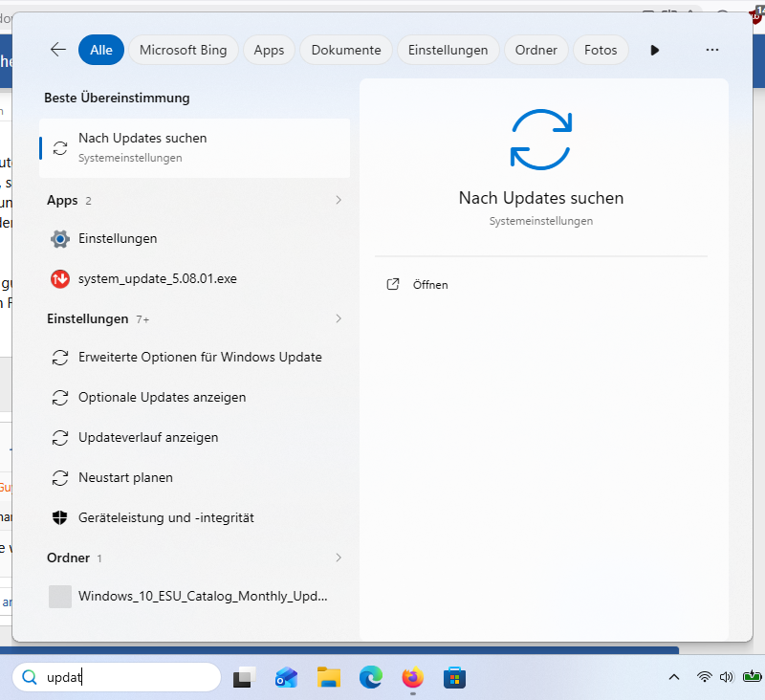Click shield icon of Geräteleistung und -integrität

(x=60, y=517)
